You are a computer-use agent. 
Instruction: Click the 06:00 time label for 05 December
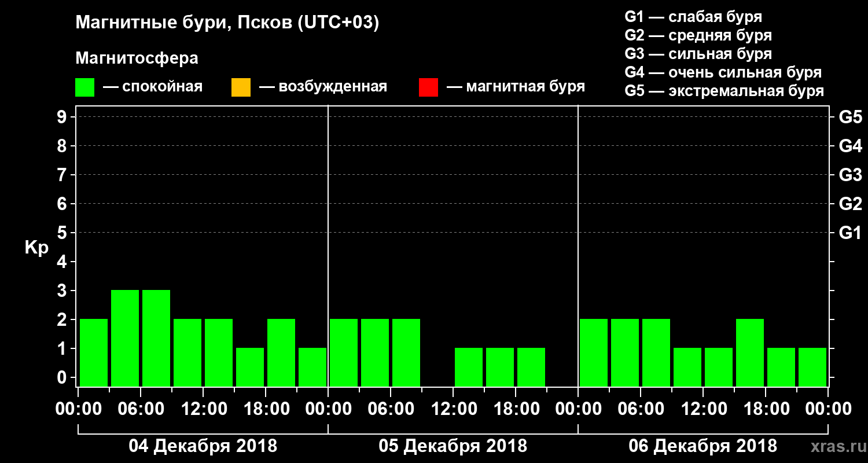(x=391, y=409)
